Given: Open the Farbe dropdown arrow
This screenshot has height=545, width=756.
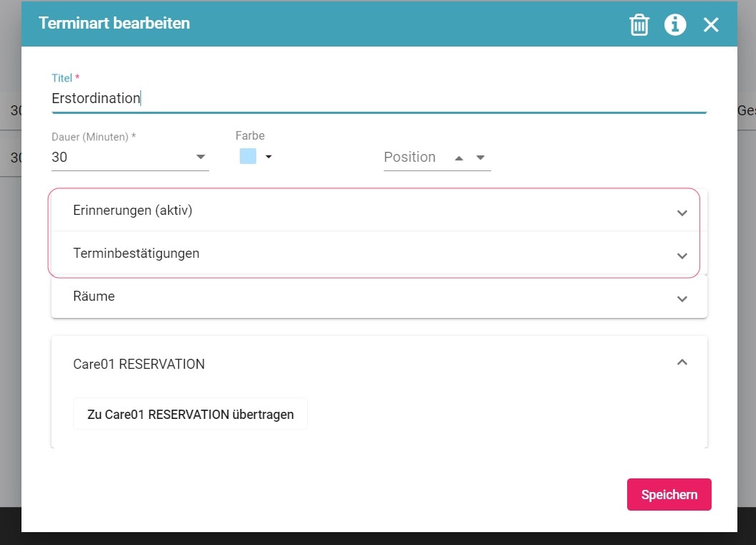Looking at the screenshot, I should 268,157.
